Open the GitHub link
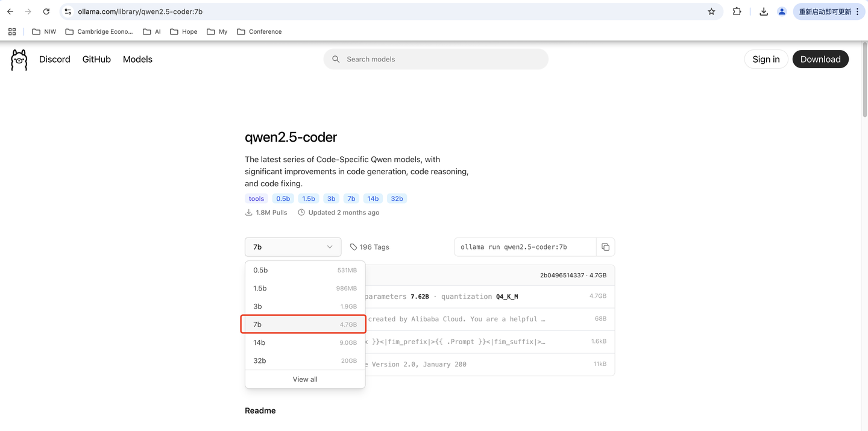Screen dimensions: 868x431 point(96,59)
